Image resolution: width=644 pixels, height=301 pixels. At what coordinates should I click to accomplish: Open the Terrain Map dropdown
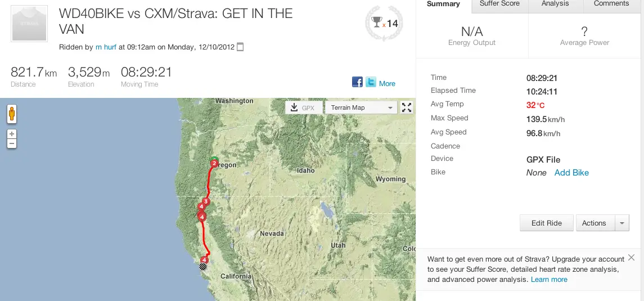361,107
